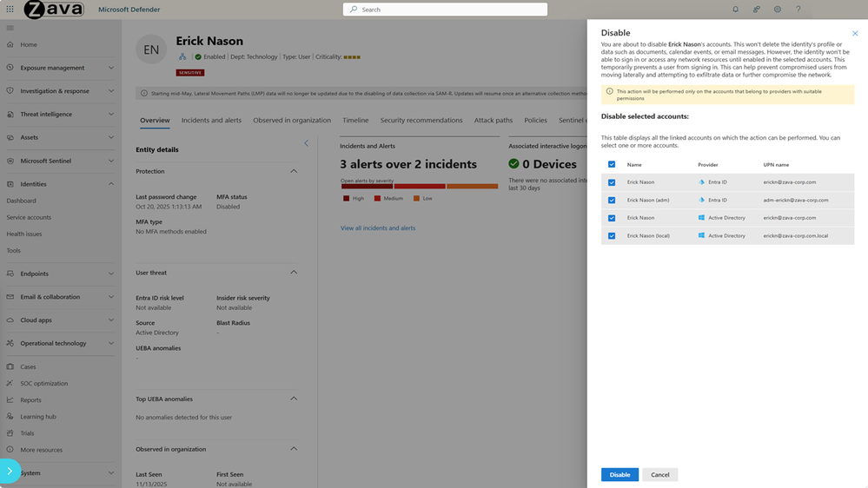Viewport: 868px width, 488px height.
Task: Click the Home icon in sidebar
Action: click(x=10, y=44)
